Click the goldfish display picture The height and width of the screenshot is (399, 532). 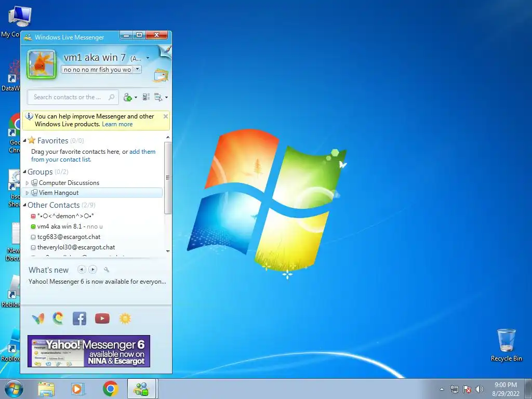tap(42, 64)
